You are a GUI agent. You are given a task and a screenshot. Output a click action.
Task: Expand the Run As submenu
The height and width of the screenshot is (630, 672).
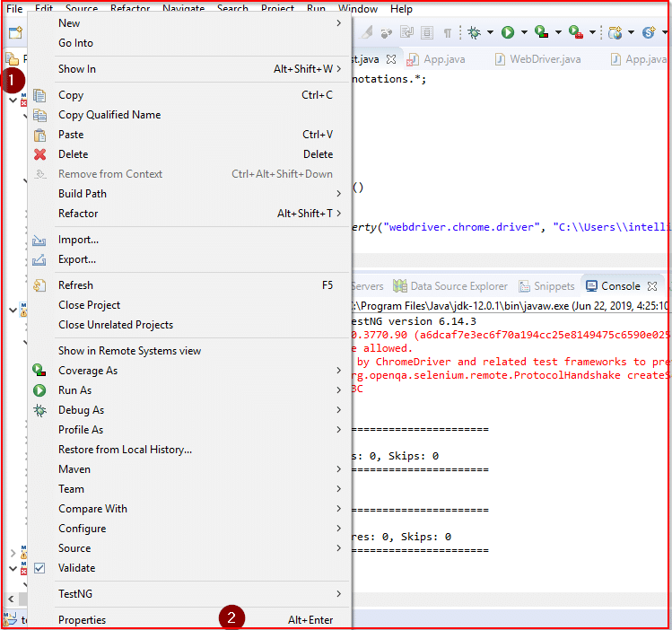pos(189,390)
